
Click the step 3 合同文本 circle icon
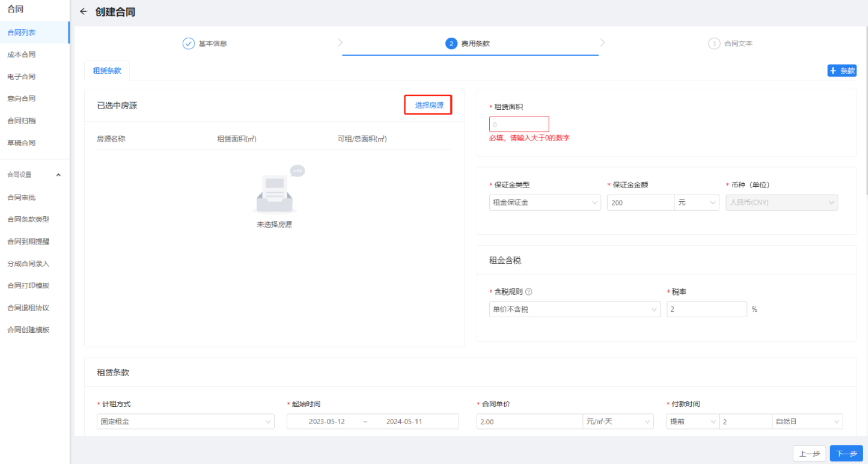point(714,44)
